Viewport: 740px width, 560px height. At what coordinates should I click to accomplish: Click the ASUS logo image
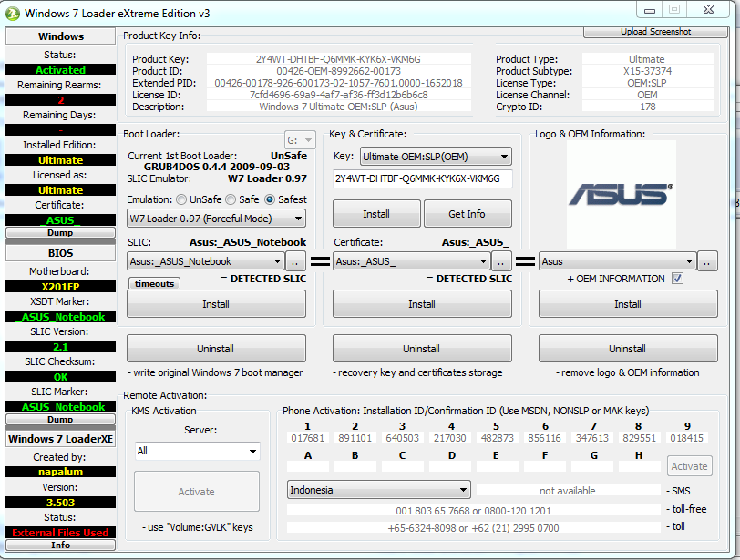tap(622, 195)
